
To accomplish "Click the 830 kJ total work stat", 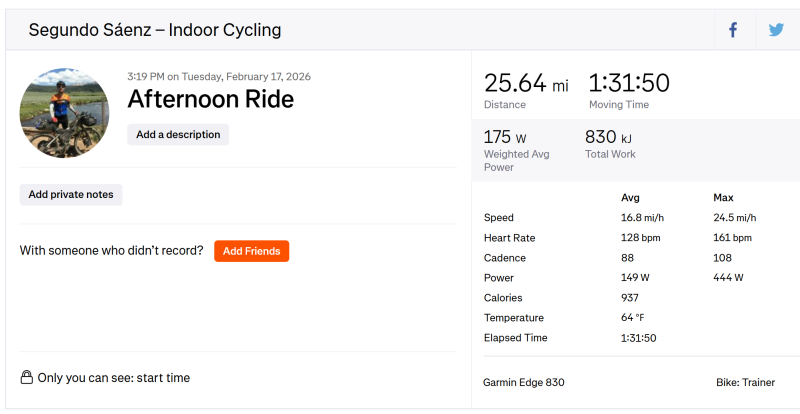I will [x=608, y=137].
